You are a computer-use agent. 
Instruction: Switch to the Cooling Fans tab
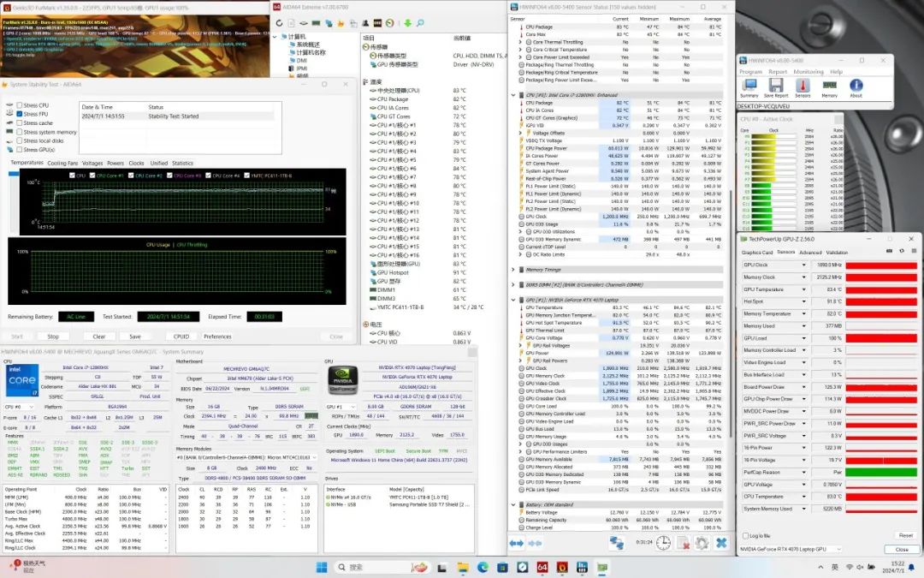click(x=62, y=164)
